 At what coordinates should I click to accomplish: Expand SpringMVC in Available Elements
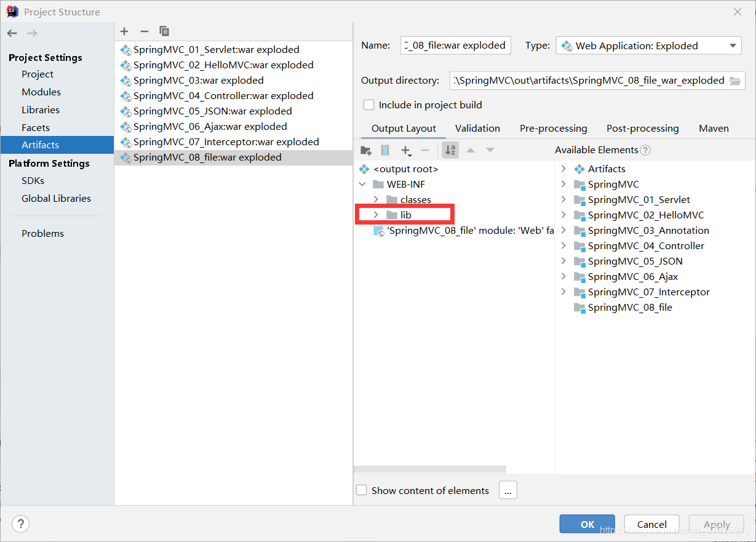click(563, 184)
